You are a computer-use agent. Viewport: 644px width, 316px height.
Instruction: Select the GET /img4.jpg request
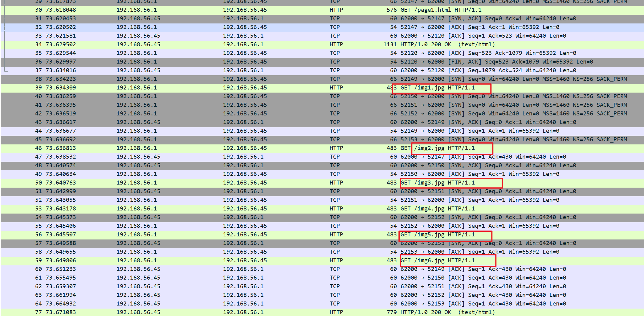322,209
